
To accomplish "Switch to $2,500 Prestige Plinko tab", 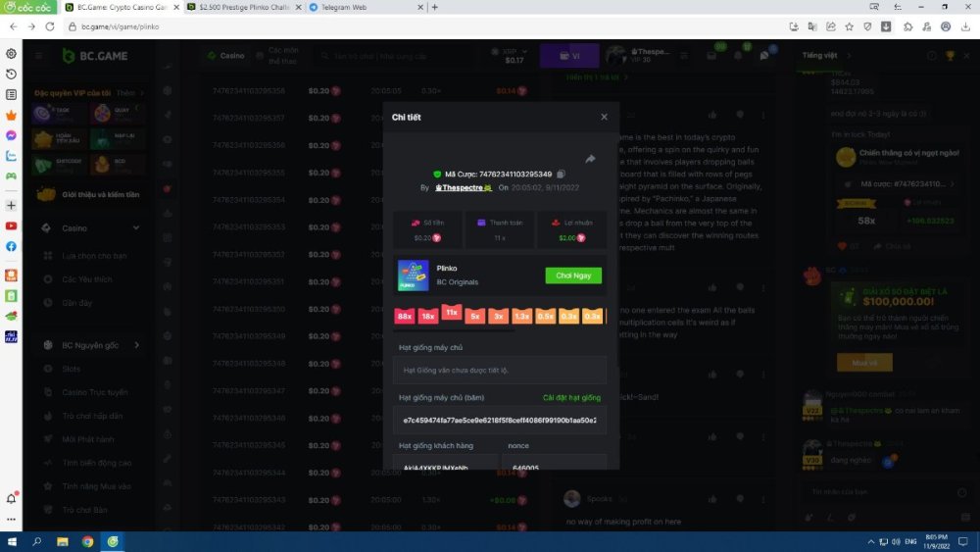I will point(240,7).
